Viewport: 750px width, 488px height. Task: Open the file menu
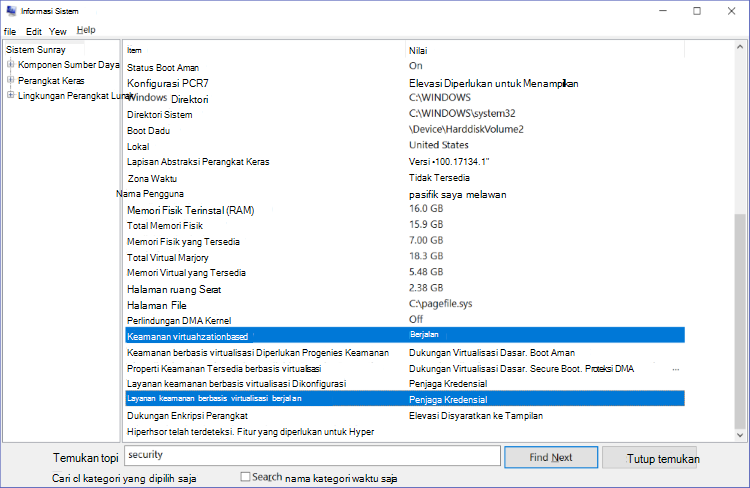coord(10,32)
